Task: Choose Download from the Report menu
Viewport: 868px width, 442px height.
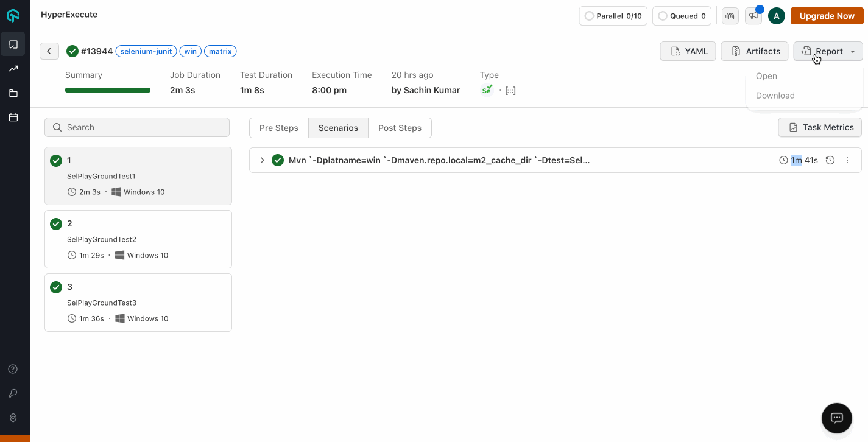Action: 775,96
